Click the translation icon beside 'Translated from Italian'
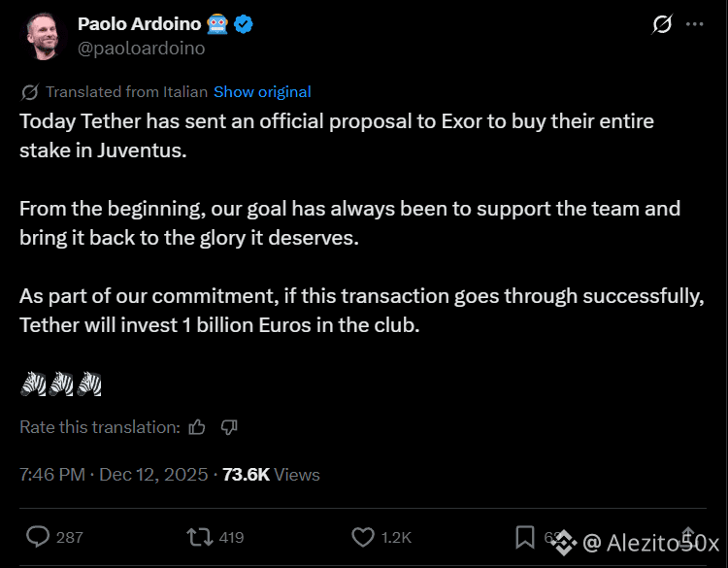 click(x=30, y=92)
